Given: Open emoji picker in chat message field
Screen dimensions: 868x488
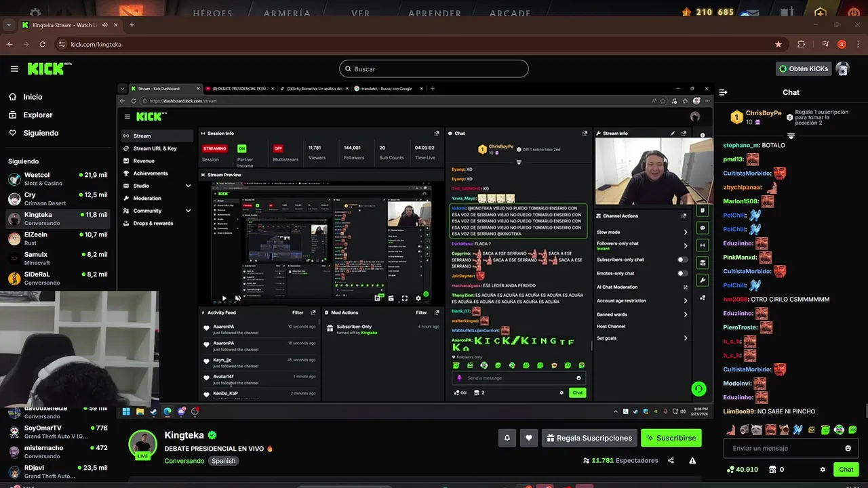Looking at the screenshot, I should click(848, 448).
